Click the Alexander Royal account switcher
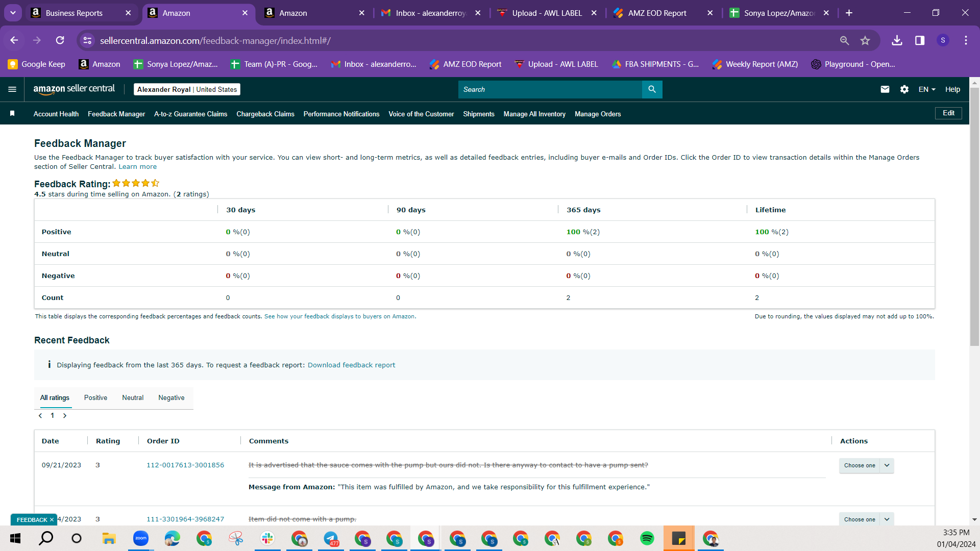This screenshot has height=551, width=980. click(187, 89)
